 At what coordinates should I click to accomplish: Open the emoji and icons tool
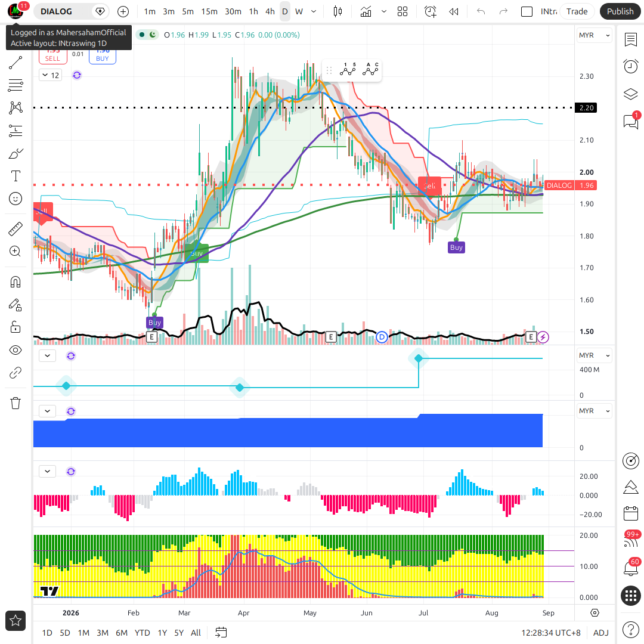(16, 199)
